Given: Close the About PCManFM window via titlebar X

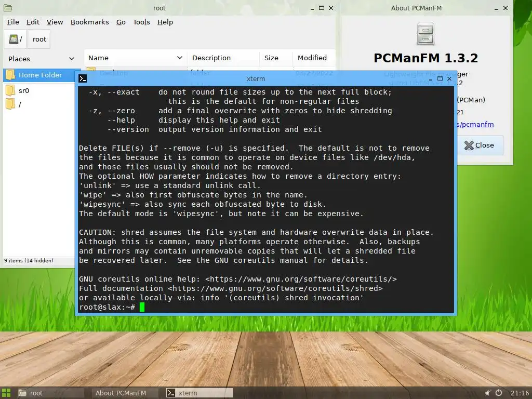Looking at the screenshot, I should tap(506, 8).
